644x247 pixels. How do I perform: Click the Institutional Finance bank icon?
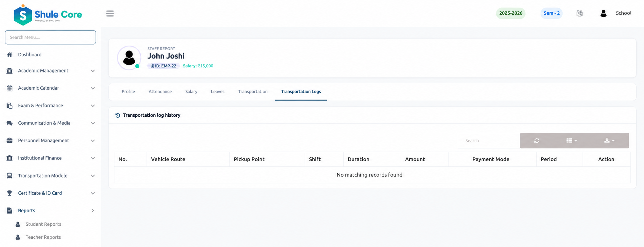(x=10, y=158)
